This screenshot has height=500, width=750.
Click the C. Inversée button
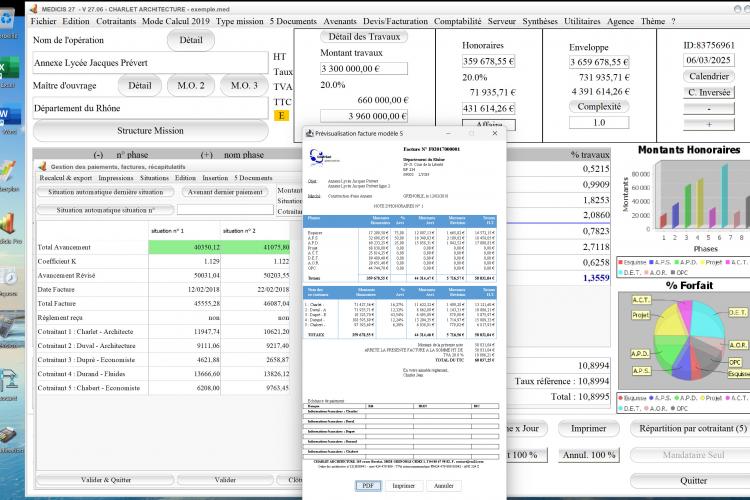coord(709,93)
